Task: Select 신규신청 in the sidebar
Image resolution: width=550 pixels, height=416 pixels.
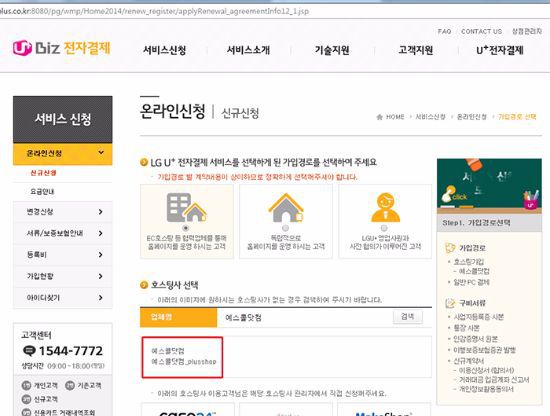Action: click(43, 173)
